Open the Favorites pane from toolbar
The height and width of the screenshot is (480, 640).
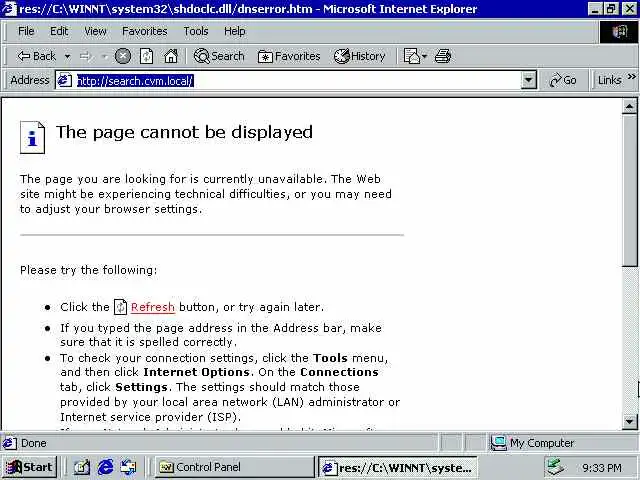[x=289, y=56]
